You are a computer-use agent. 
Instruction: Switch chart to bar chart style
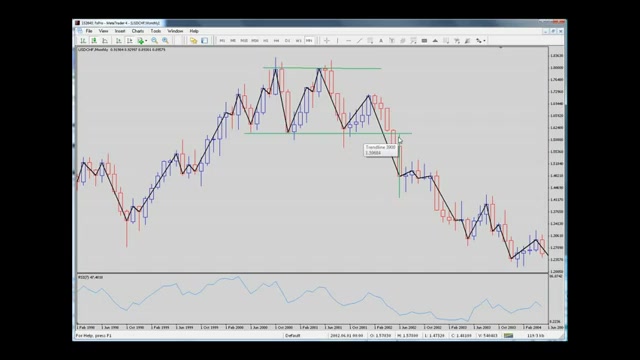tap(83, 40)
